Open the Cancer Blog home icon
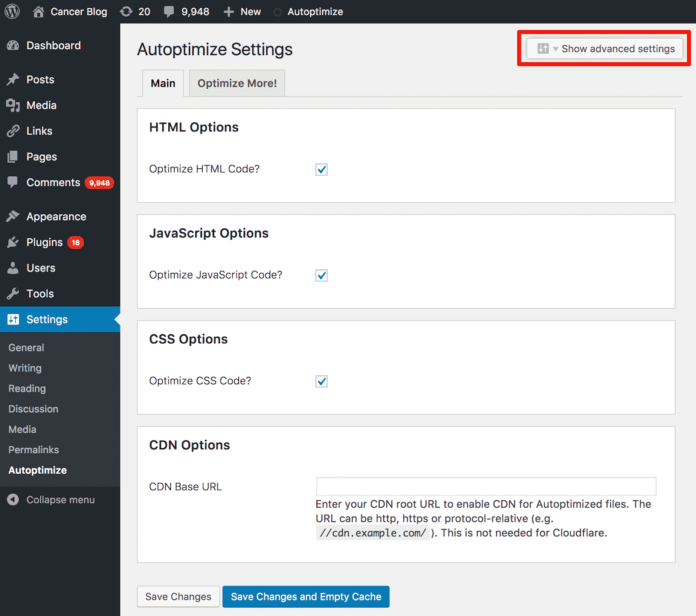 pyautogui.click(x=39, y=12)
